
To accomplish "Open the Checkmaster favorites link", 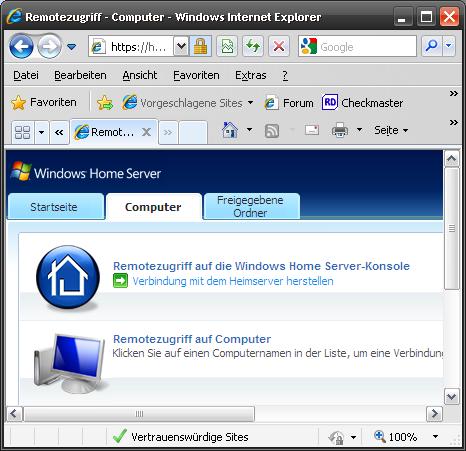I will click(362, 103).
